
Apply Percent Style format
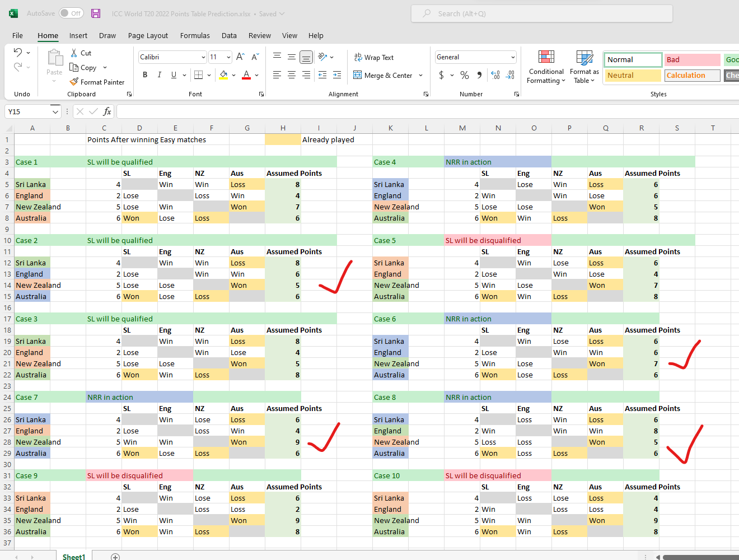[465, 75]
